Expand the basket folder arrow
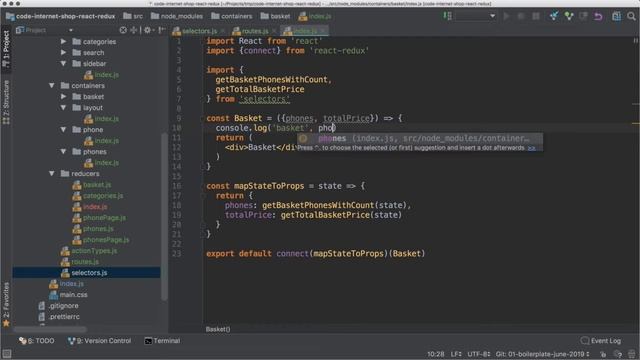This screenshot has height=360, width=640. click(63, 97)
